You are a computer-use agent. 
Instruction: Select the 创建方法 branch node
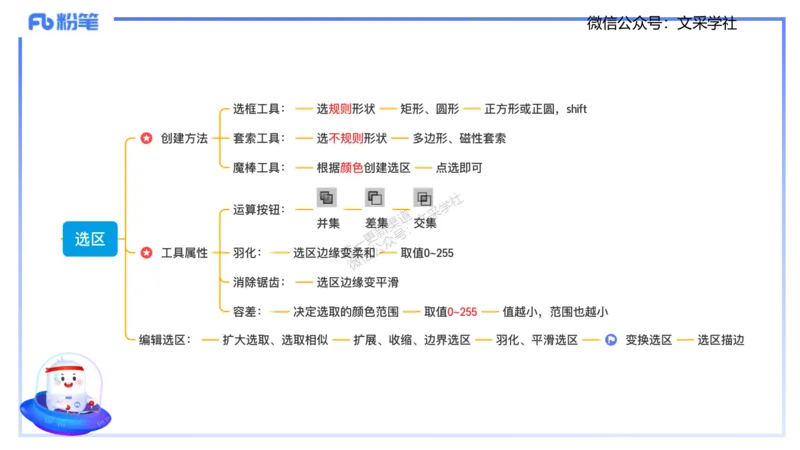tap(184, 138)
